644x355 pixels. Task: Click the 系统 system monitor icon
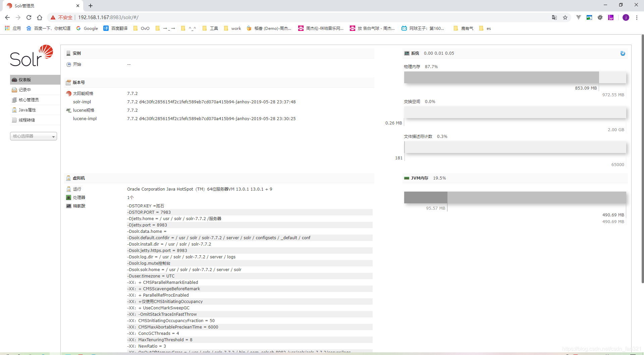pos(407,53)
